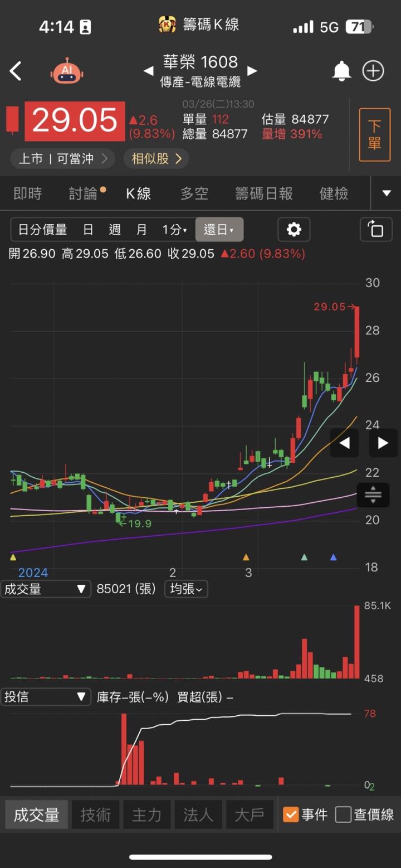Switch to the 多空 tab
The width and height of the screenshot is (401, 868).
pyautogui.click(x=194, y=193)
